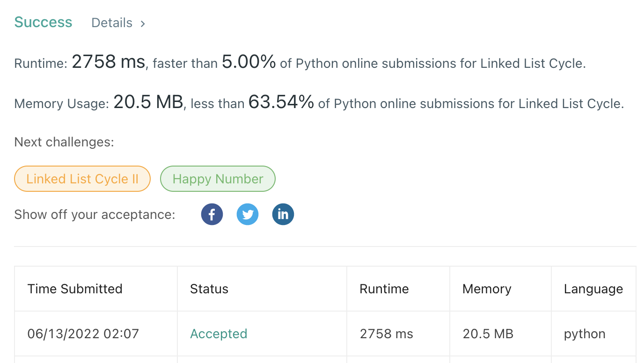Click the Success heading
Image resolution: width=644 pixels, height=363 pixels.
click(x=43, y=22)
